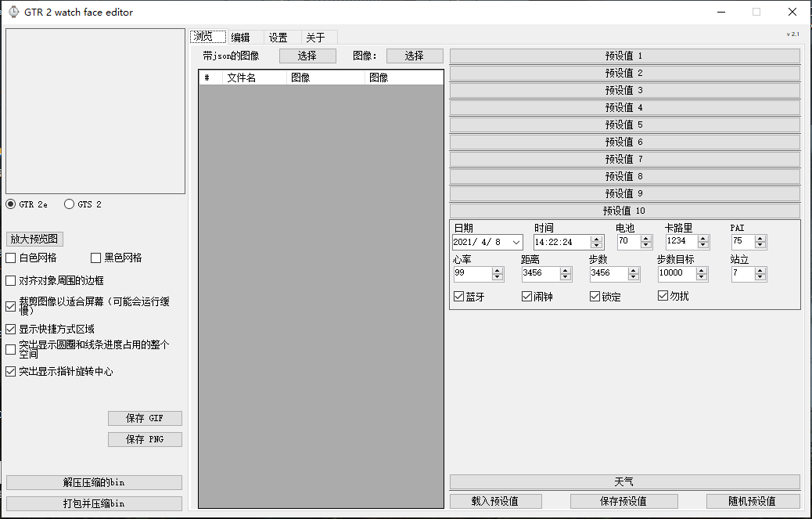
Task: Enable the 白色网格 checkbox
Action: point(11,258)
